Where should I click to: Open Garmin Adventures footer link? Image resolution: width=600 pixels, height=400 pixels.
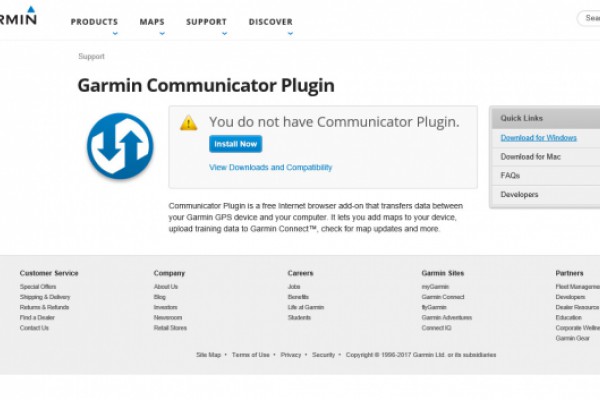pos(447,318)
